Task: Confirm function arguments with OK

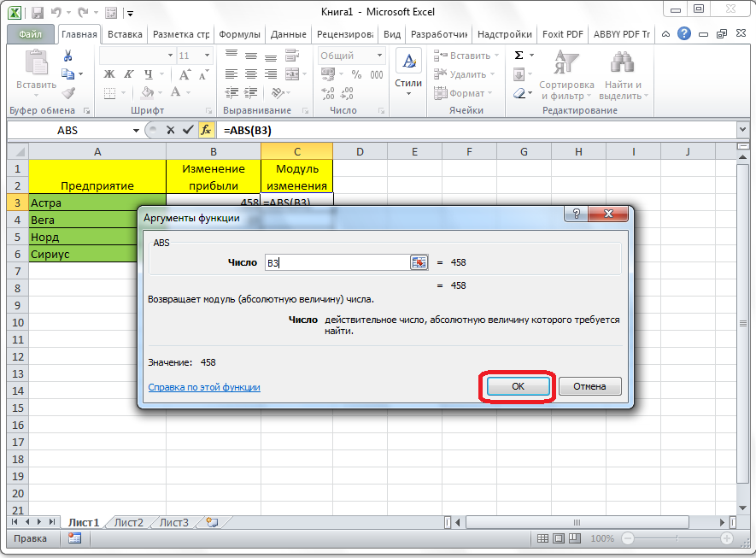Action: tap(518, 386)
